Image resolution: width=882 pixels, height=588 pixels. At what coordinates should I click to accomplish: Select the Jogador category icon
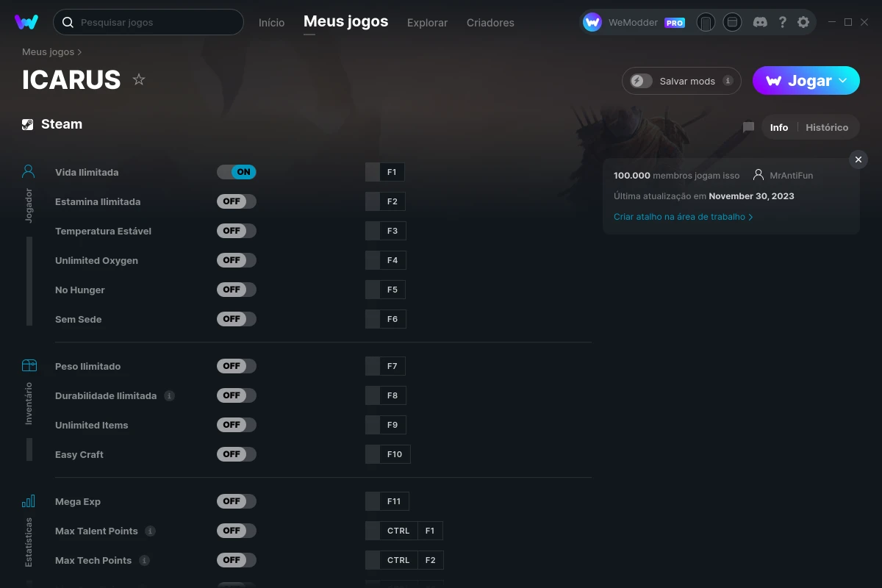[29, 172]
